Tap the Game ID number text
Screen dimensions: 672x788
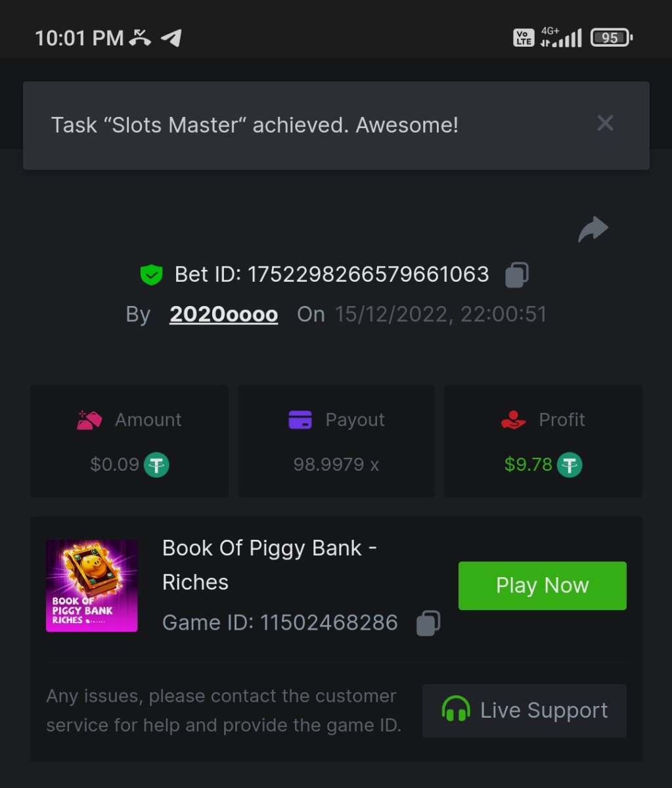point(328,623)
